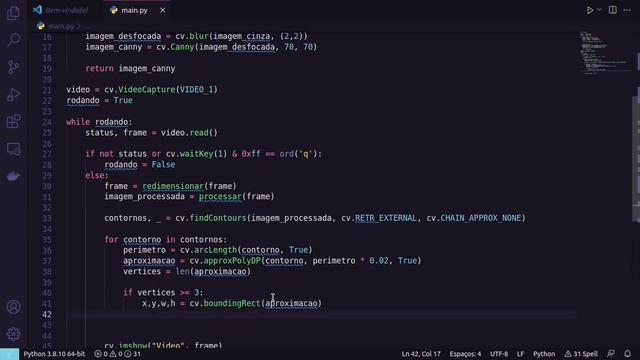Open the Extensions view
This screenshot has height=360, width=640.
click(13, 121)
